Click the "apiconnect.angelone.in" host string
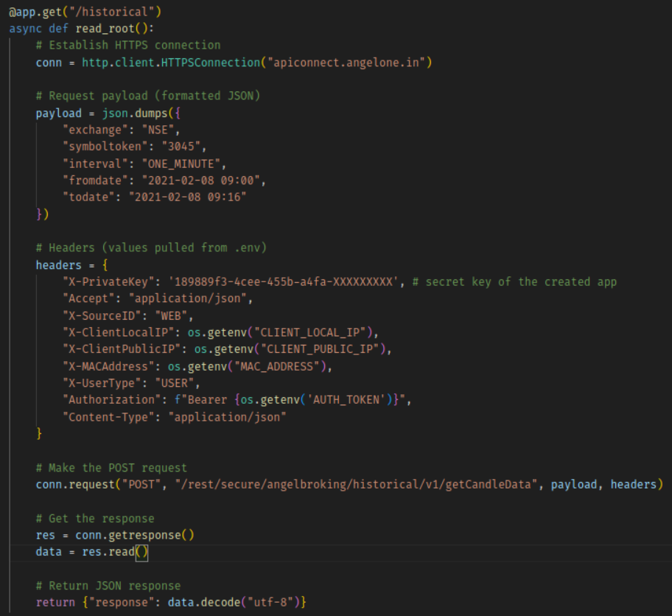This screenshot has height=616, width=672. pyautogui.click(x=346, y=63)
